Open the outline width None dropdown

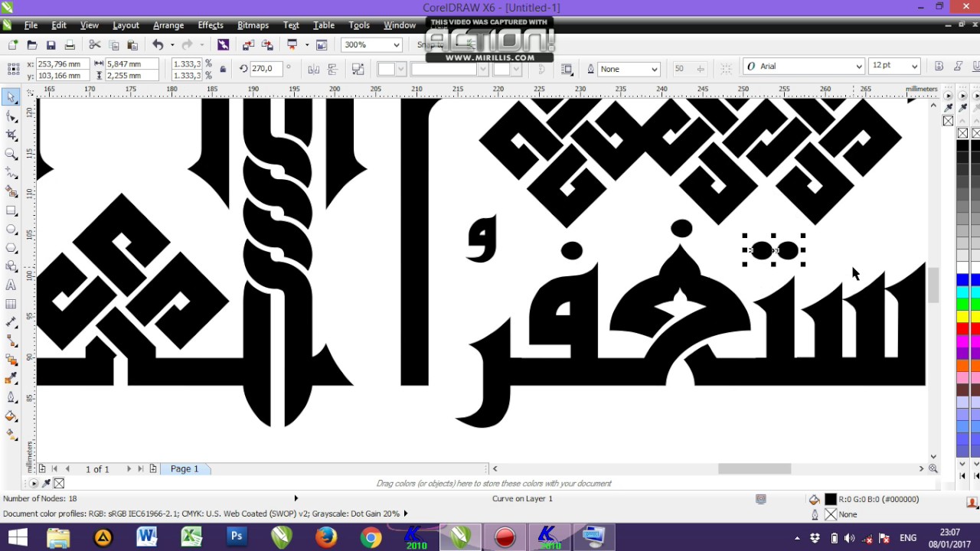coord(655,69)
